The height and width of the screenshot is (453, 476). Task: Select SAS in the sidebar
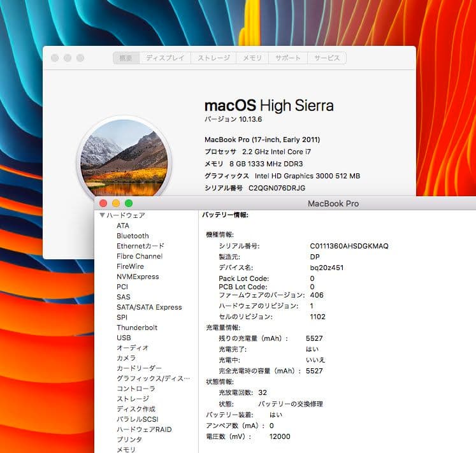coord(124,297)
